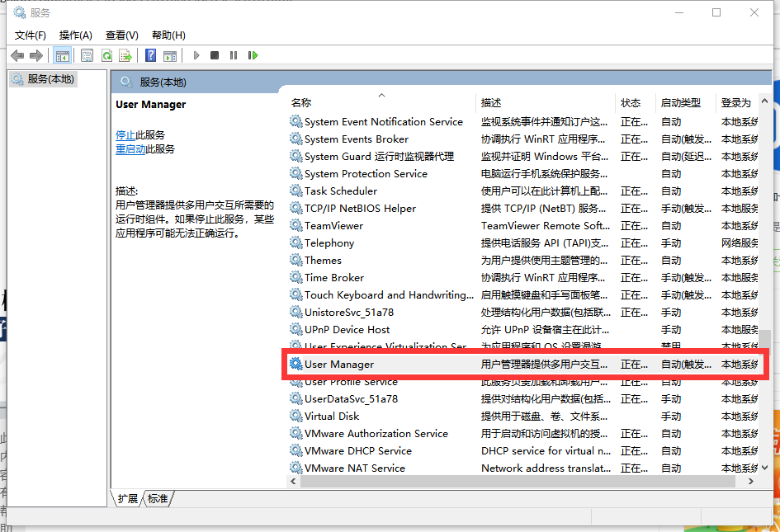This screenshot has height=532, width=780.
Task: Click gear icon next to UPnP Device Host
Action: (296, 329)
